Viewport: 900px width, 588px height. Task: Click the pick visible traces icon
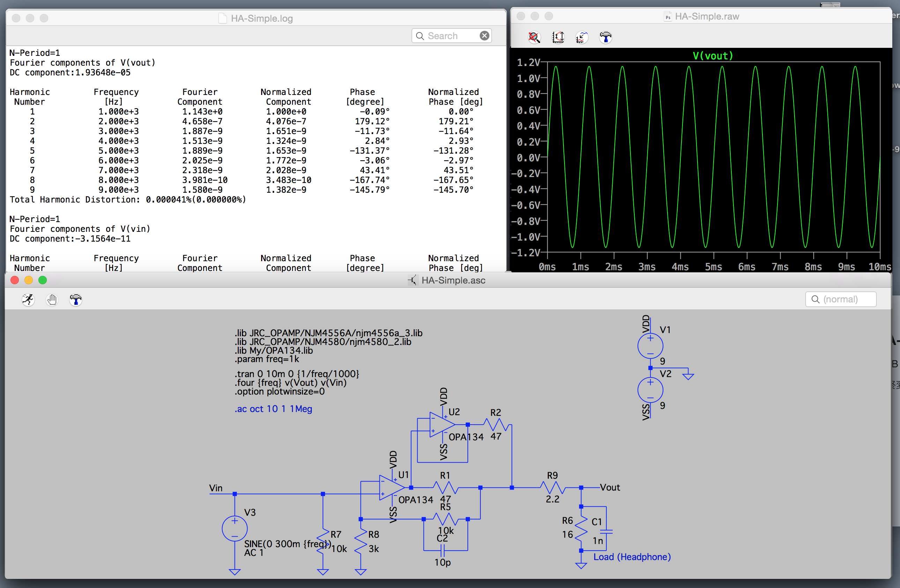coord(582,37)
